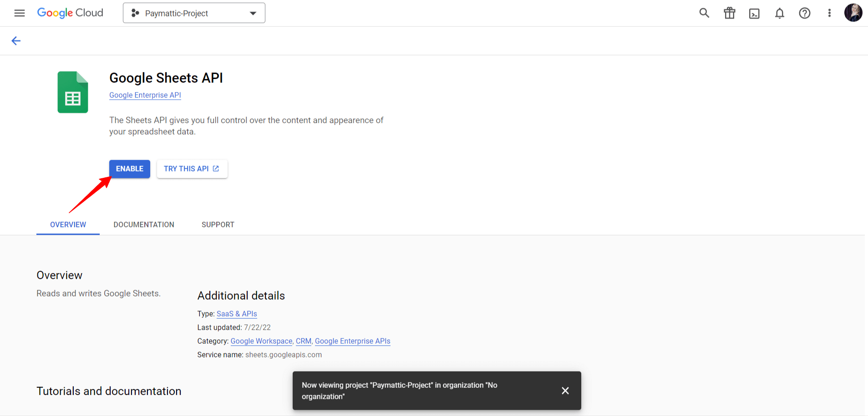The height and width of the screenshot is (416, 868).
Task: Dismiss the project notification toast
Action: point(565,391)
